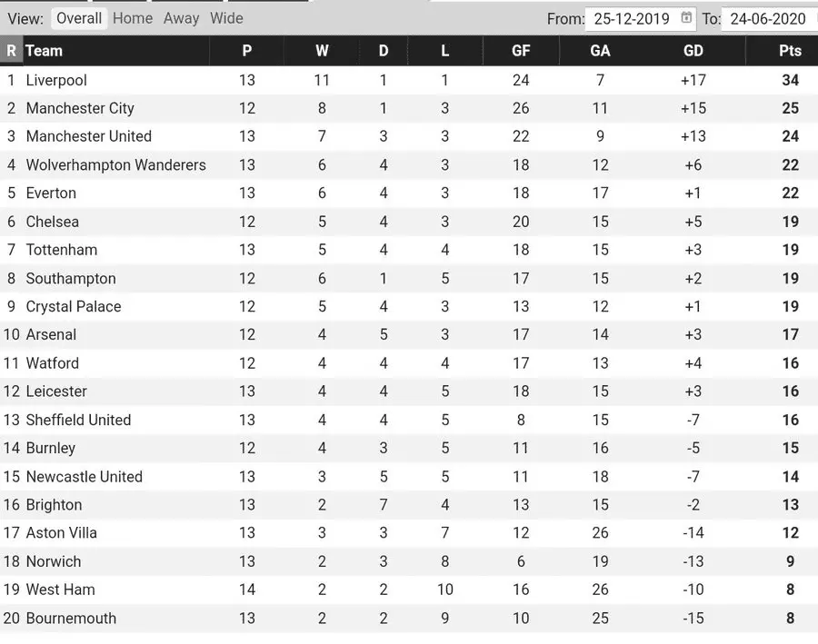Image resolution: width=818 pixels, height=644 pixels.
Task: Click the R rank column header
Action: [x=11, y=51]
